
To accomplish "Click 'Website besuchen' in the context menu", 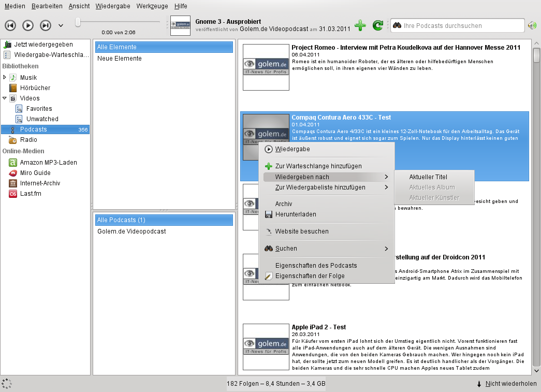I will point(326,231).
